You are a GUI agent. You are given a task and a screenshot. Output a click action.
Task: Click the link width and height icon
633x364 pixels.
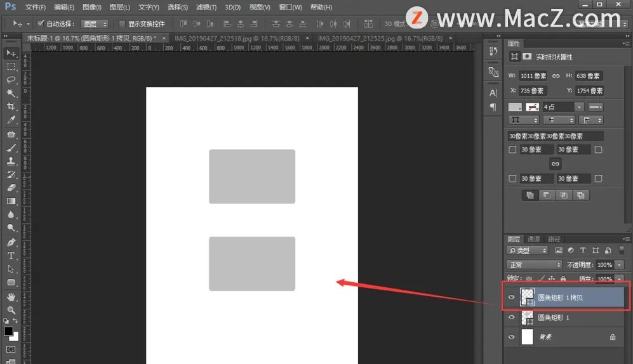point(556,76)
